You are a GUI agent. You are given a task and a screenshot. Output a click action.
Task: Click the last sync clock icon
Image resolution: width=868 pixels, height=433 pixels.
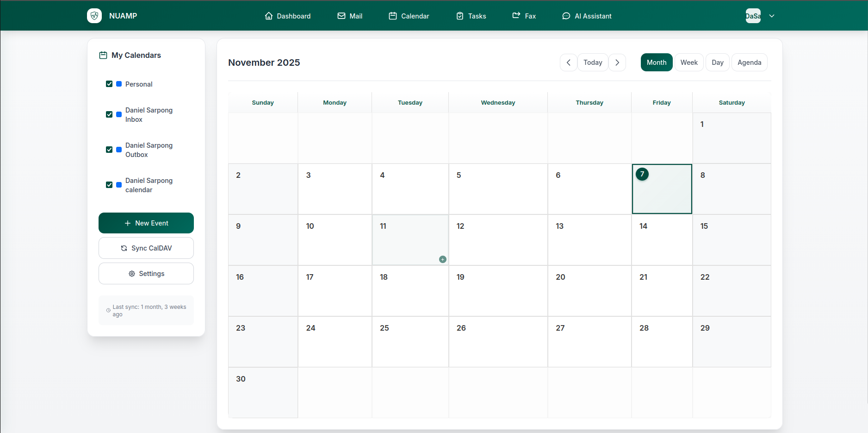coord(108,311)
